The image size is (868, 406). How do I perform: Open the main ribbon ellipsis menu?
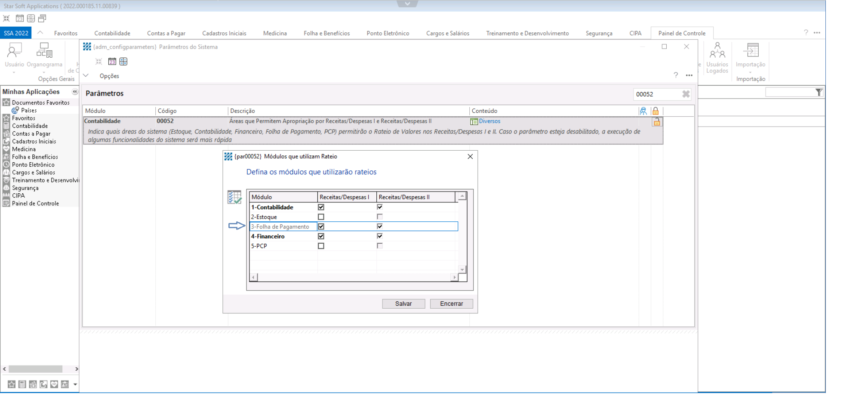click(817, 33)
